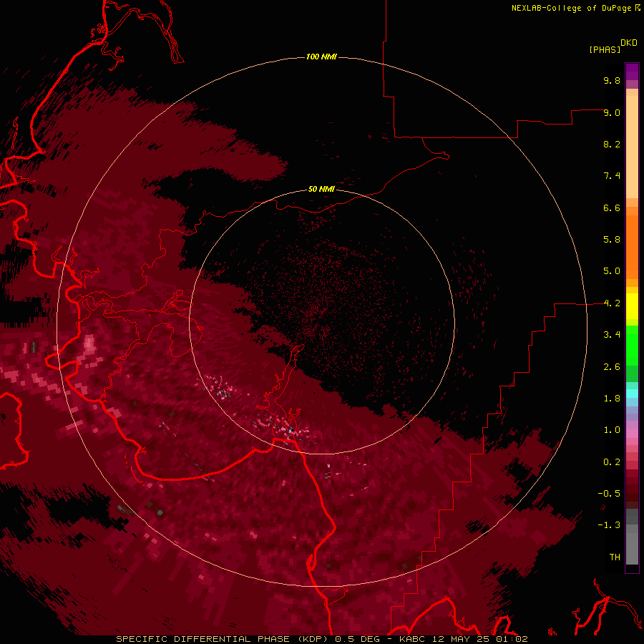This screenshot has height=644, width=644.
Task: Click the bright green segment of the color bar
Action: click(632, 346)
